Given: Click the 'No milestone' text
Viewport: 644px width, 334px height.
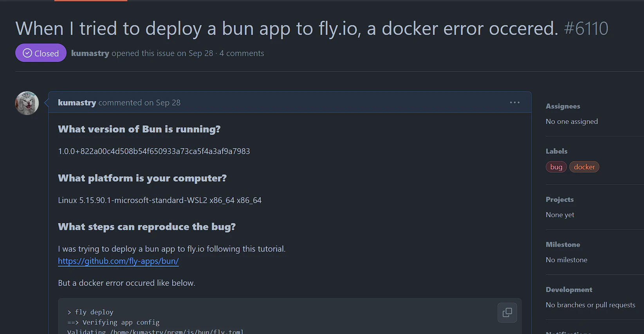Looking at the screenshot, I should (566, 260).
